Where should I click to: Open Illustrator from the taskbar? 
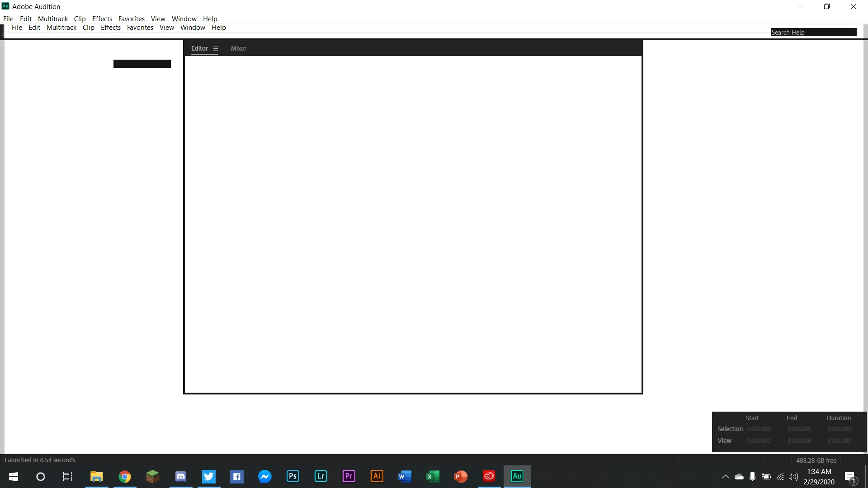click(377, 476)
